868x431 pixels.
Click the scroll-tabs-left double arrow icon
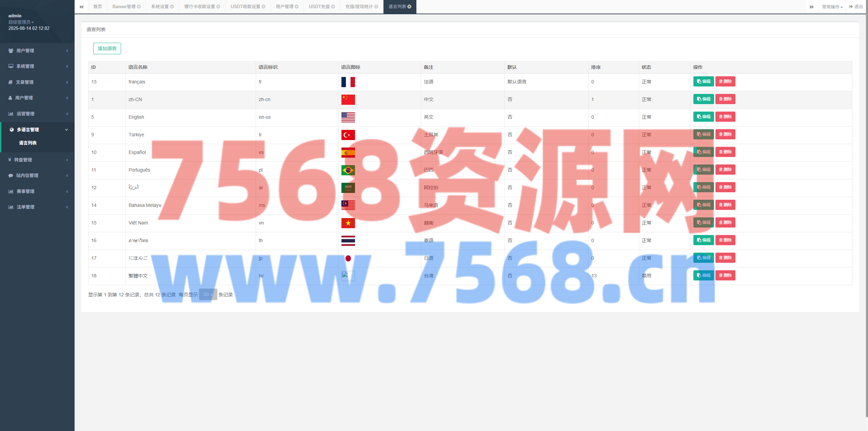click(x=81, y=7)
